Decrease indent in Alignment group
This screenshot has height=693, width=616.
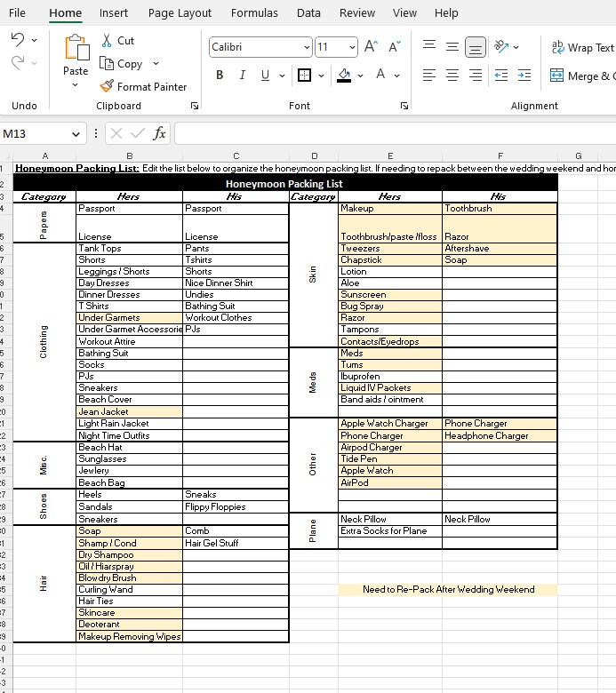501,76
